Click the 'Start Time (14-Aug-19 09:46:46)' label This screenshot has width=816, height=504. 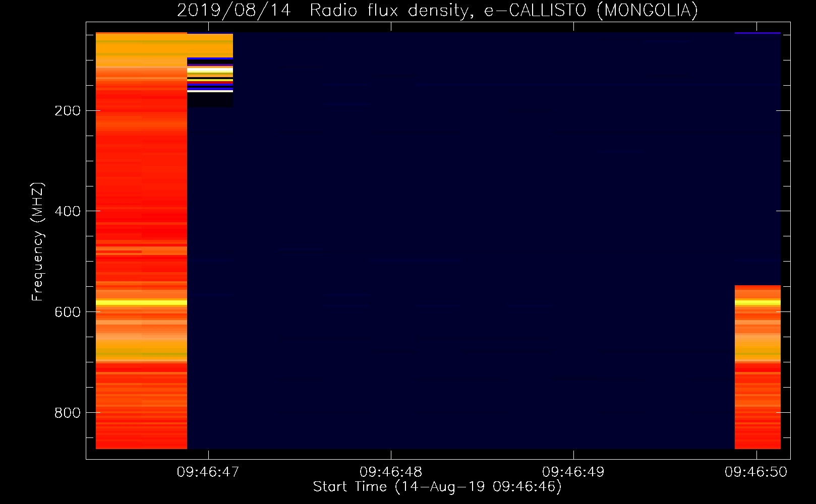(437, 487)
